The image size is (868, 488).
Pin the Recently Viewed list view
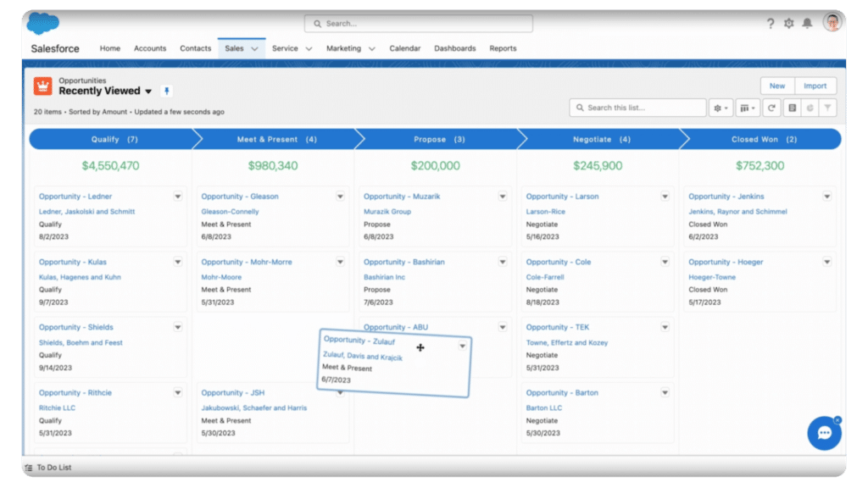(165, 91)
